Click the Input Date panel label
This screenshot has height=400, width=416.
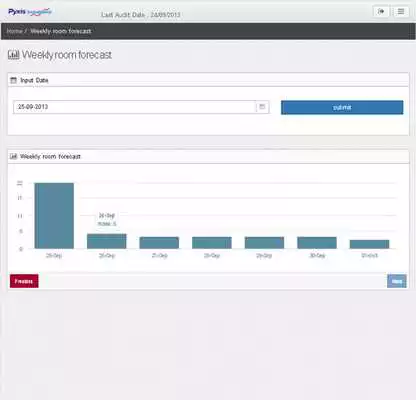tap(34, 80)
